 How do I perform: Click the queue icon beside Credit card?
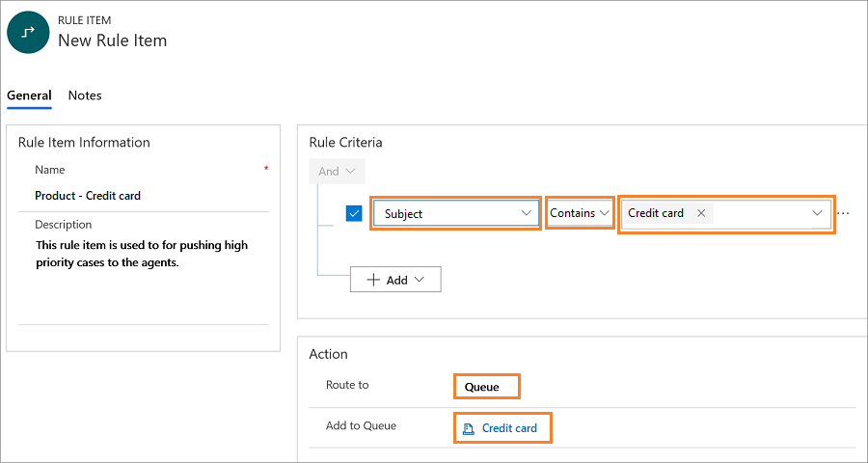(x=469, y=428)
